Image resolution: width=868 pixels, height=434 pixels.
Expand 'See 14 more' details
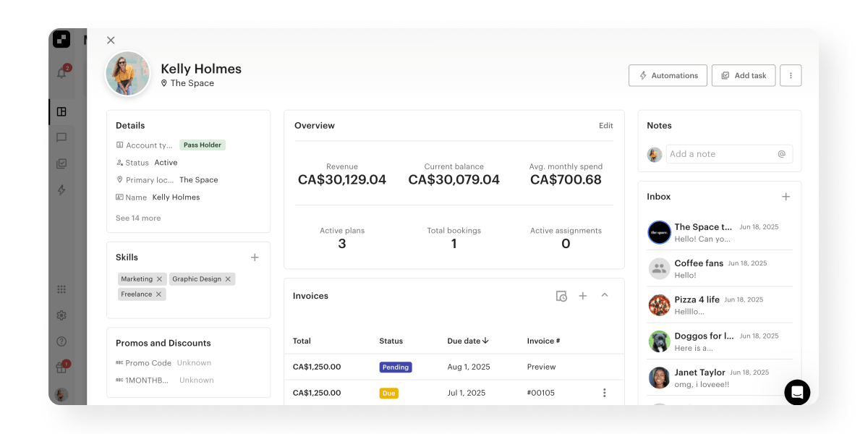coord(137,218)
